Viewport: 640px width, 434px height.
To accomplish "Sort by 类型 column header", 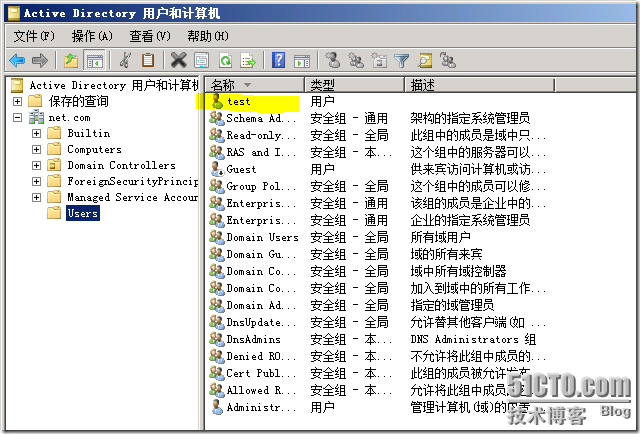I will (x=354, y=85).
